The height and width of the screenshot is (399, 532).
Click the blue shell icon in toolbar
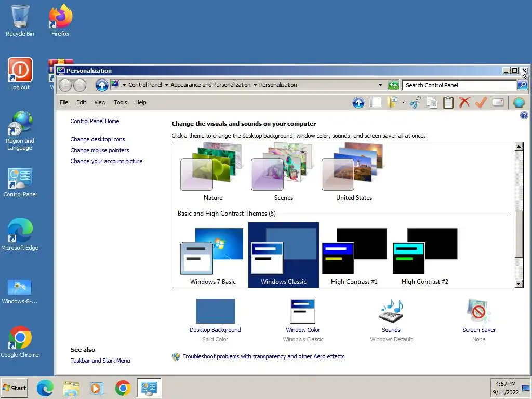[519, 102]
